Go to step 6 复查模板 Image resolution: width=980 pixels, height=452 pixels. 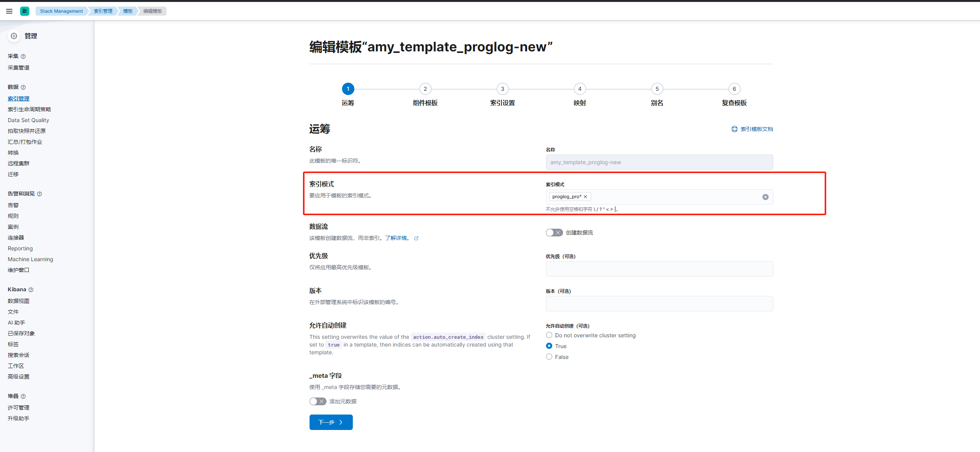pos(734,89)
